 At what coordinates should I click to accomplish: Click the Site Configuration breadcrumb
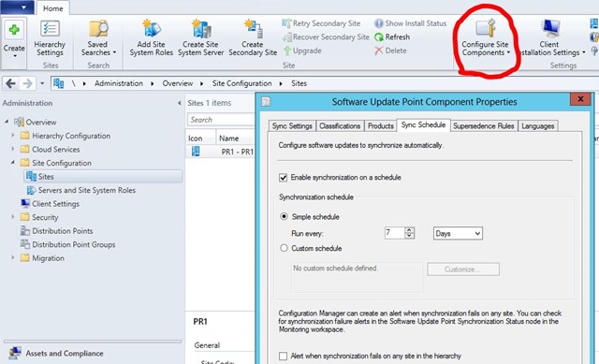[x=241, y=83]
